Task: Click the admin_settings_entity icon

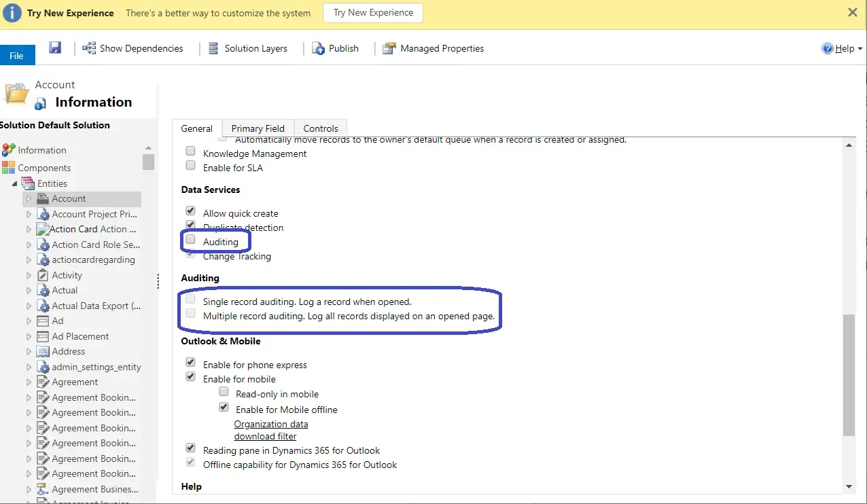Action: pos(43,367)
